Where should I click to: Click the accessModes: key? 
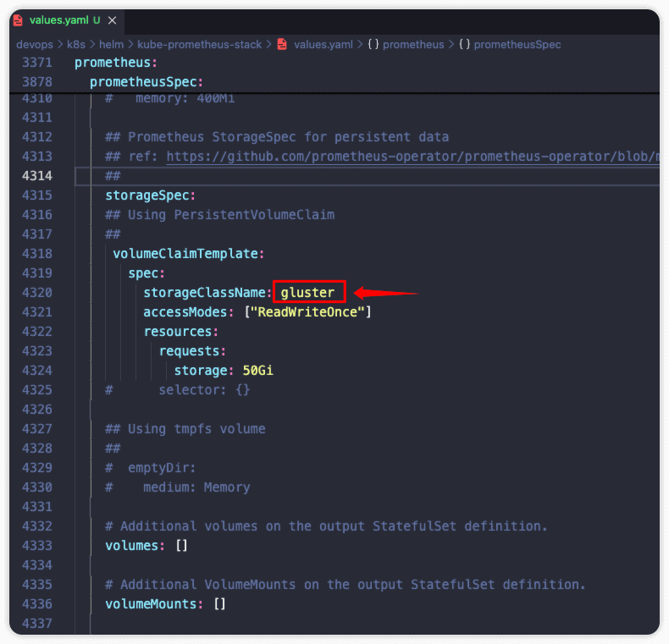point(188,312)
